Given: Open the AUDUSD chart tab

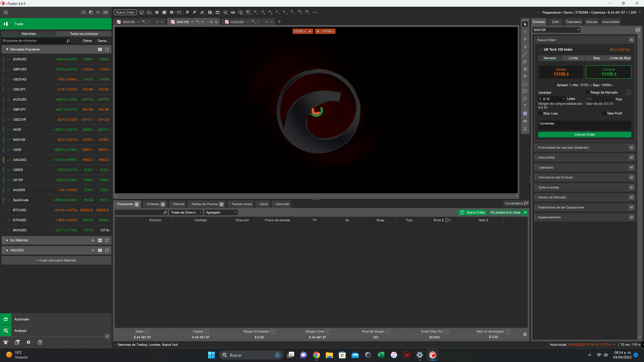Looking at the screenshot, I should coord(237,22).
